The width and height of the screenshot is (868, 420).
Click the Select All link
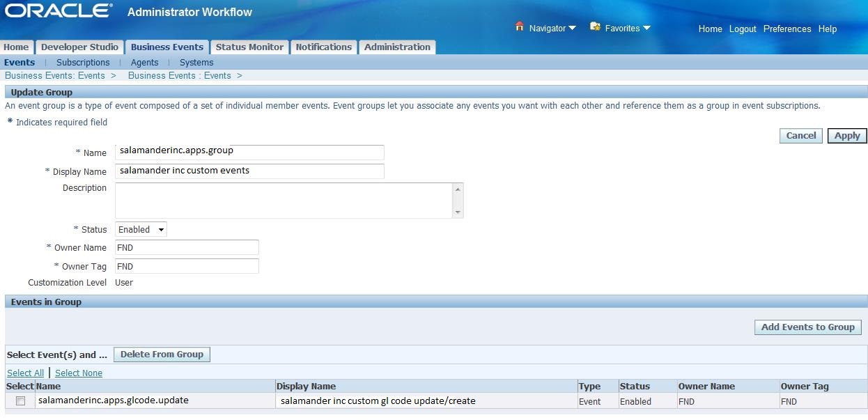click(x=25, y=373)
